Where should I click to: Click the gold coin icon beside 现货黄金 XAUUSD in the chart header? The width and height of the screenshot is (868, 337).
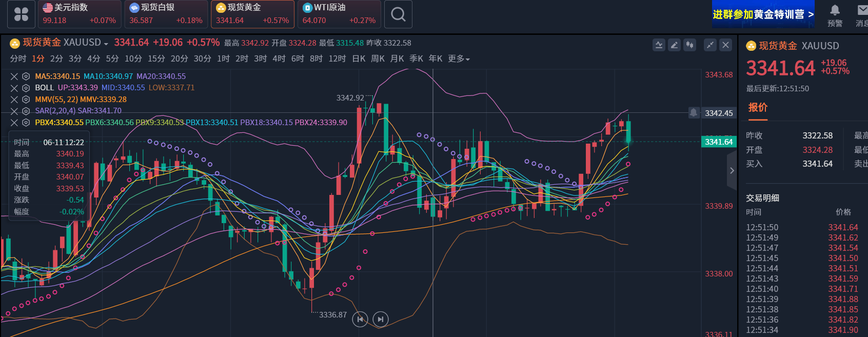[15, 43]
